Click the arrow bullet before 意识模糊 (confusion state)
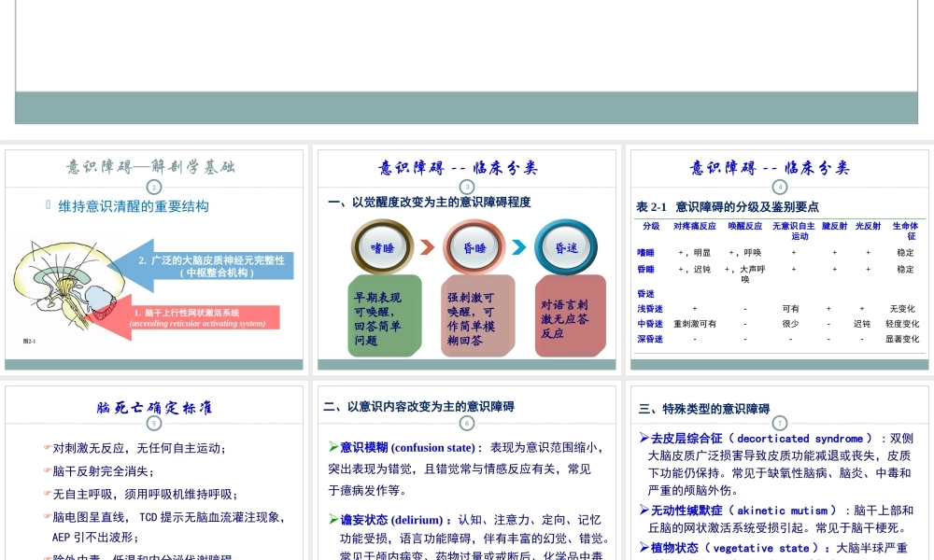Viewport: 934px width, 560px height. 334,447
